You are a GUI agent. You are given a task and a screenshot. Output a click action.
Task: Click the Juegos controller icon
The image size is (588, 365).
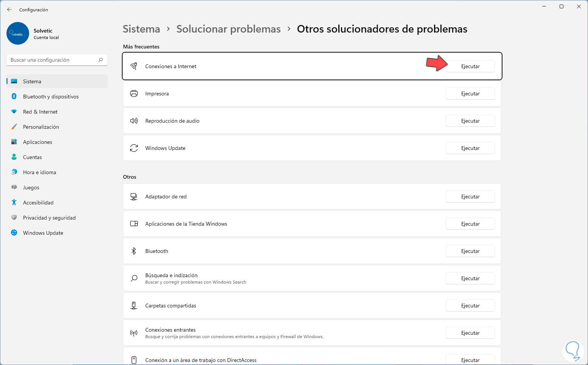pos(14,187)
